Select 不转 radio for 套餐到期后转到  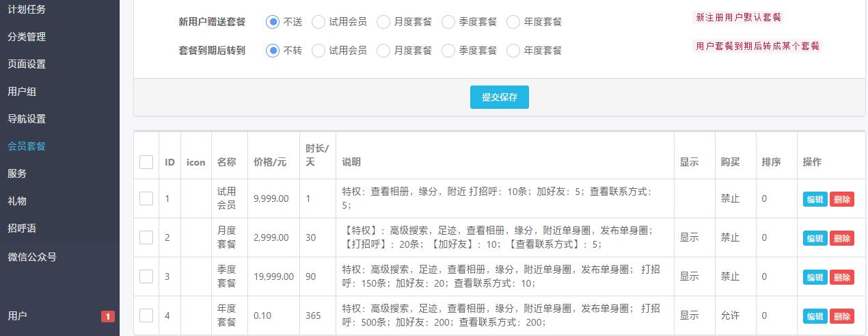point(273,51)
